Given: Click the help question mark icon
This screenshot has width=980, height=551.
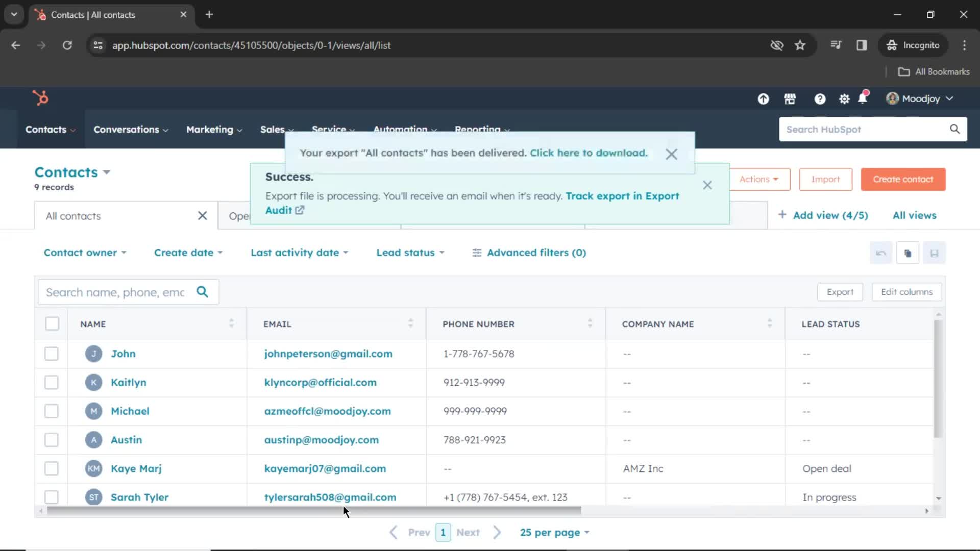Looking at the screenshot, I should [x=820, y=99].
